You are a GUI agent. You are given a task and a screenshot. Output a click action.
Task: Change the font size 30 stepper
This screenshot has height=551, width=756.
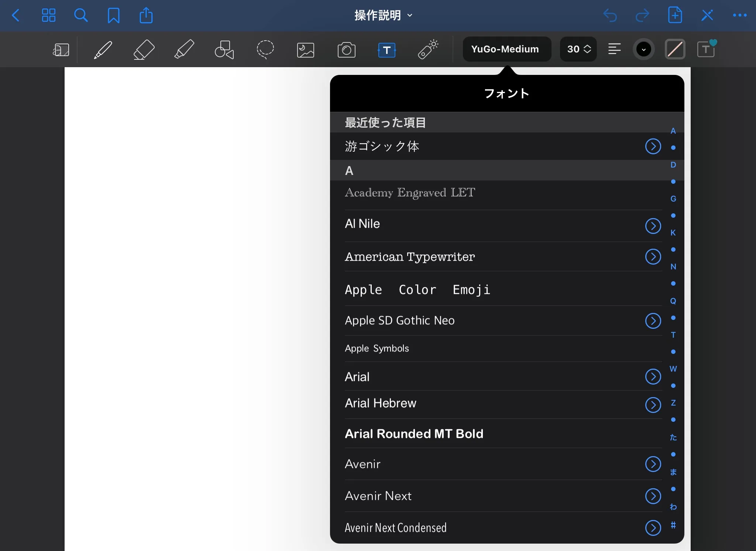pos(578,49)
